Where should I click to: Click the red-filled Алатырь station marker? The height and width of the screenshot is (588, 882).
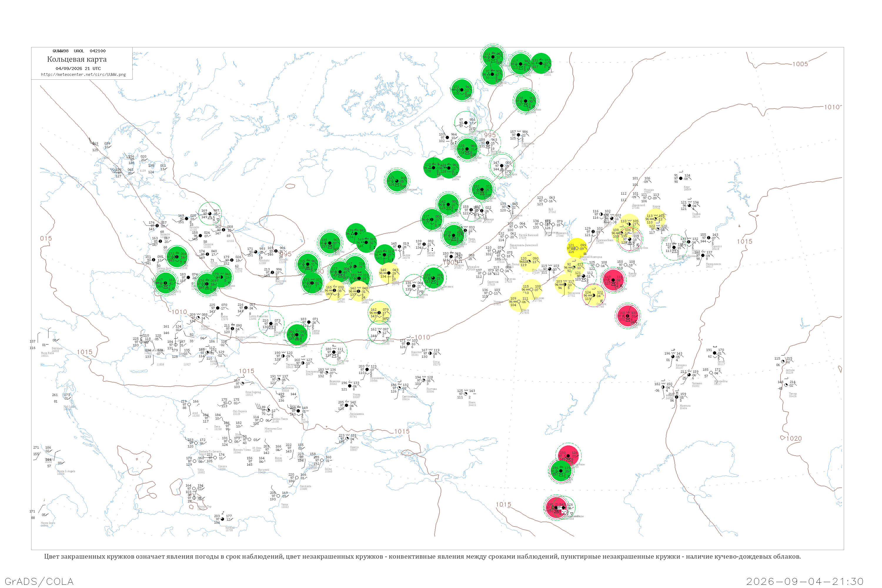pos(613,280)
